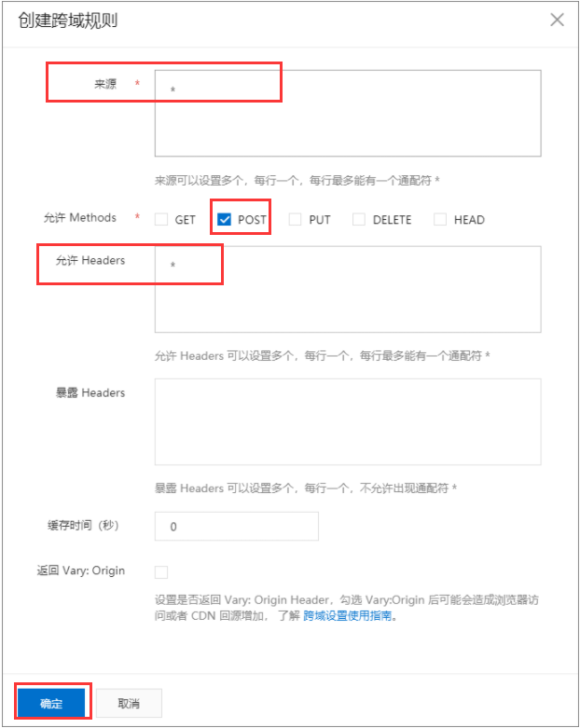Click the 取消 button
The image size is (580, 728).
[129, 703]
